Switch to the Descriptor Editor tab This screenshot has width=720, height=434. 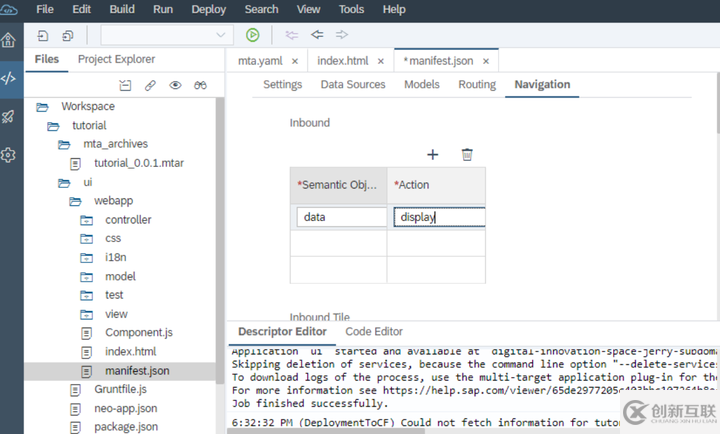[x=282, y=332]
